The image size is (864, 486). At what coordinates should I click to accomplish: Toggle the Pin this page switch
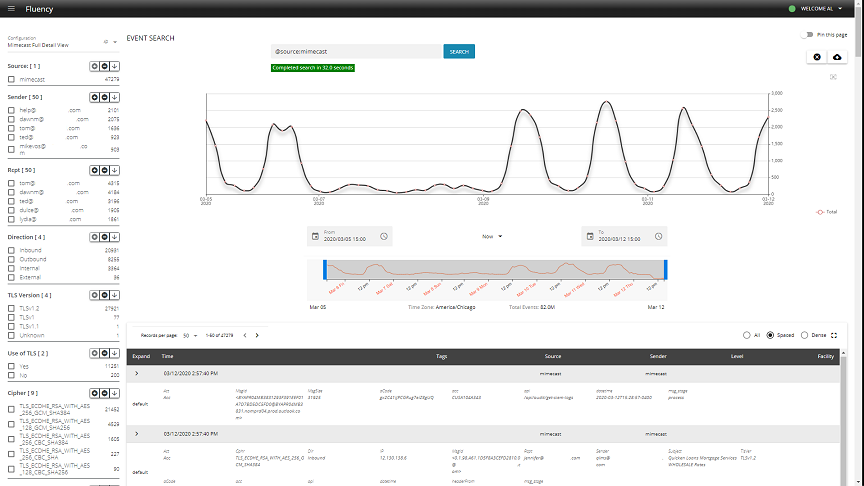click(x=807, y=35)
